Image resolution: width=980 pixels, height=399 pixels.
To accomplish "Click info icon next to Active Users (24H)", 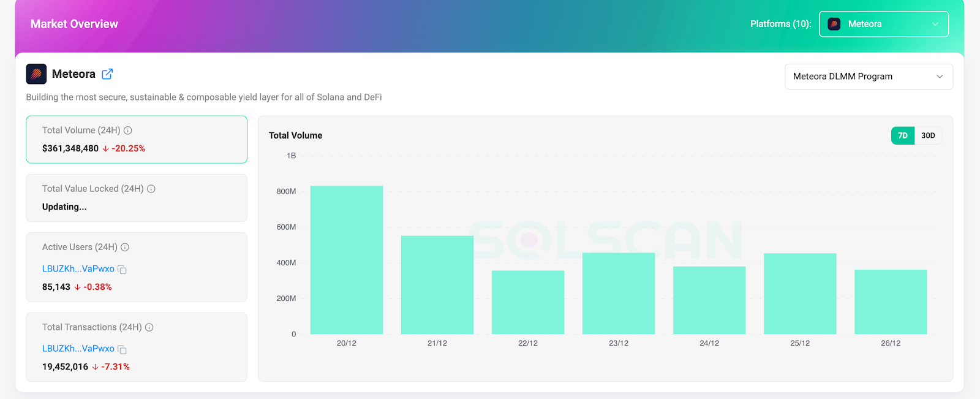I will [x=125, y=248].
